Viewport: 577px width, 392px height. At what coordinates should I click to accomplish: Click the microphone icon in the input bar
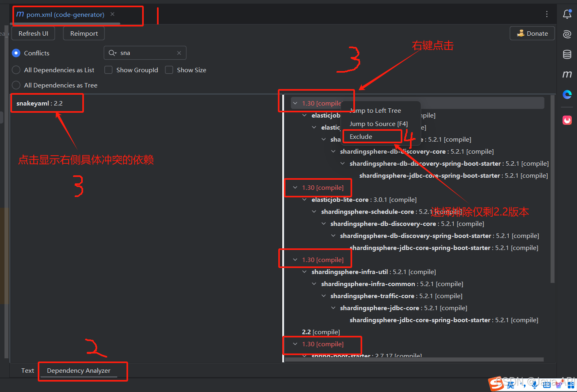[x=534, y=384]
